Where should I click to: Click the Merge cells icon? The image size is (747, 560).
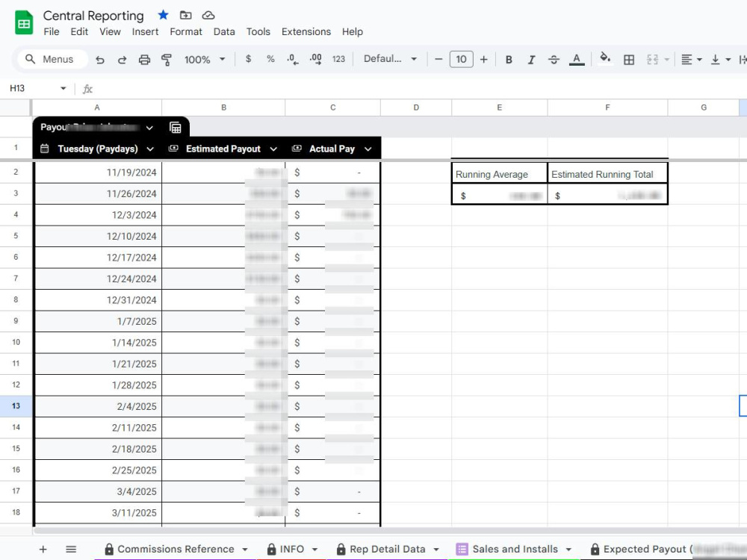[x=652, y=60]
